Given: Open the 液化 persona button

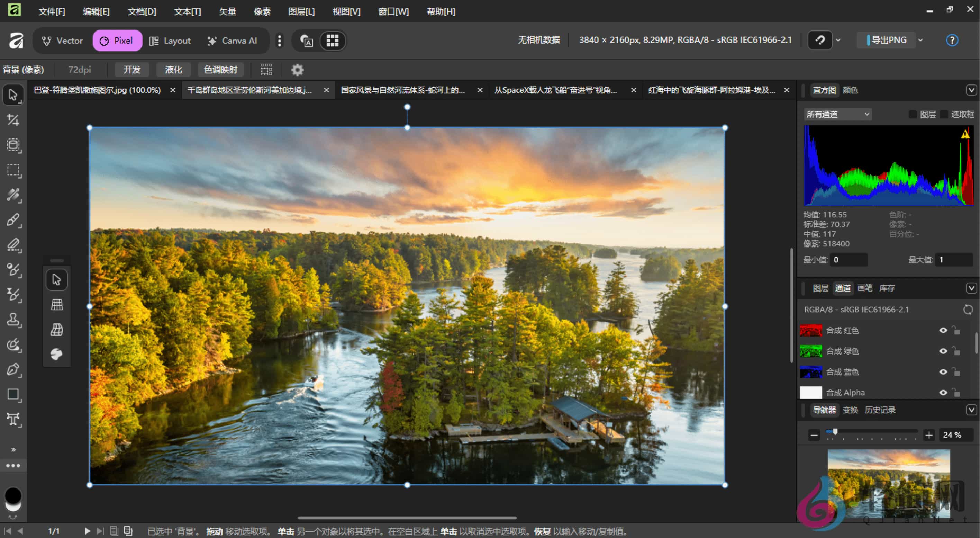Looking at the screenshot, I should 173,70.
